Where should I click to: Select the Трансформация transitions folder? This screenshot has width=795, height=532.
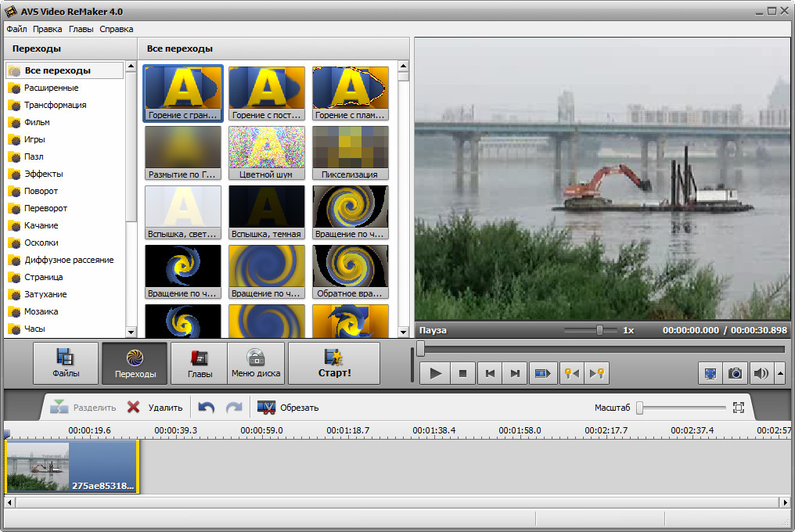tap(55, 105)
